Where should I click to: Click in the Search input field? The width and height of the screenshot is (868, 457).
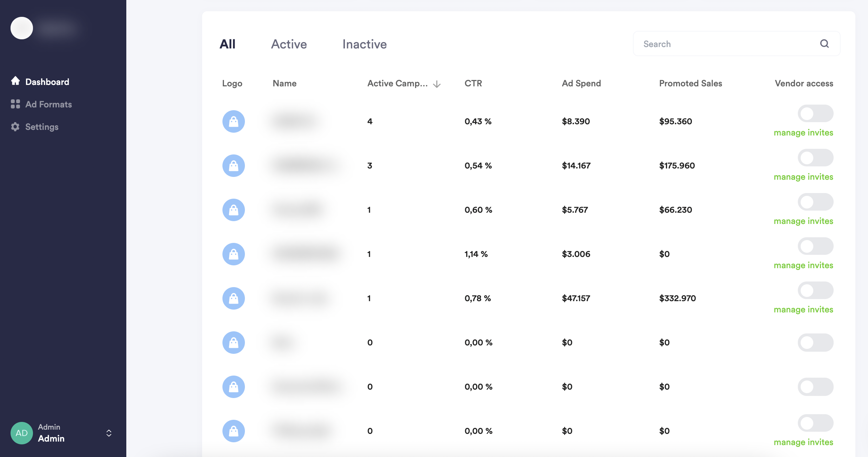(x=736, y=44)
